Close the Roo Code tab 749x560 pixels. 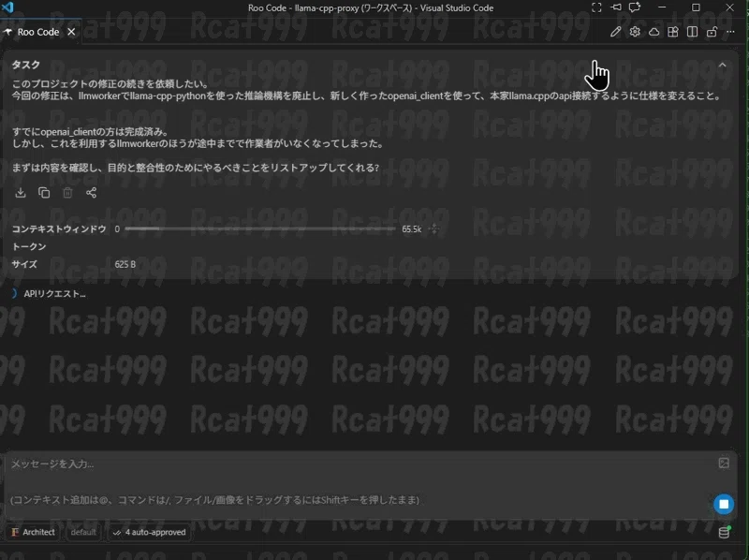pos(71,32)
